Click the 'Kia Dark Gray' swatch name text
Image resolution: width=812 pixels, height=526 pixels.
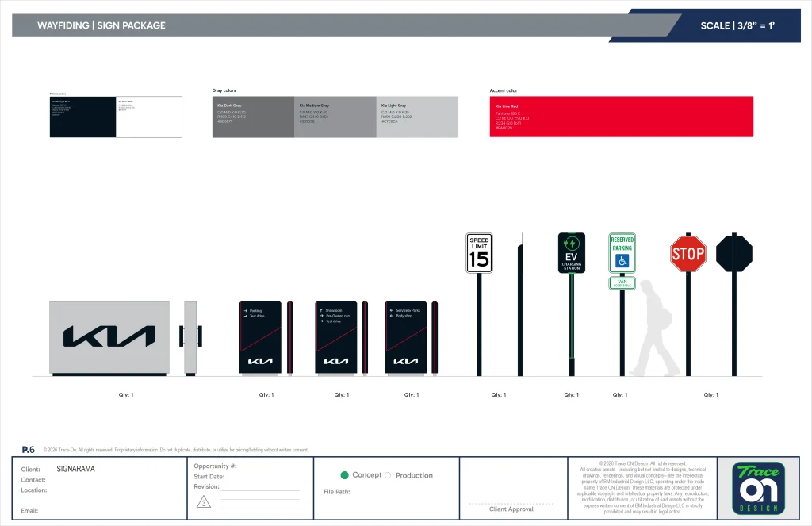[x=229, y=106]
